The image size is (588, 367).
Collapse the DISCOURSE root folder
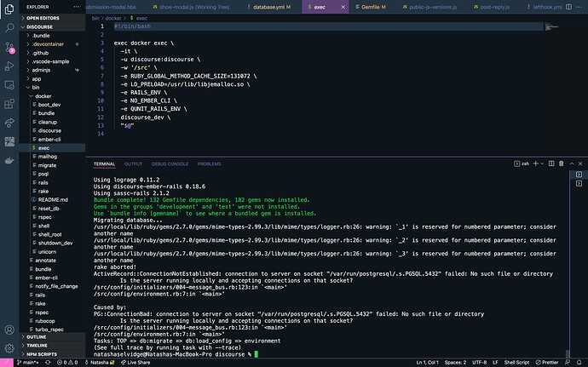pos(53,27)
